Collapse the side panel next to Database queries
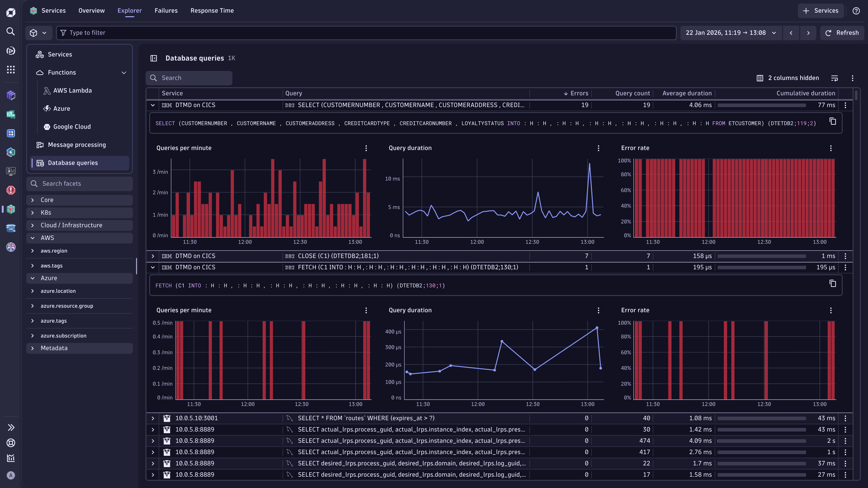The image size is (868, 488). click(x=154, y=58)
